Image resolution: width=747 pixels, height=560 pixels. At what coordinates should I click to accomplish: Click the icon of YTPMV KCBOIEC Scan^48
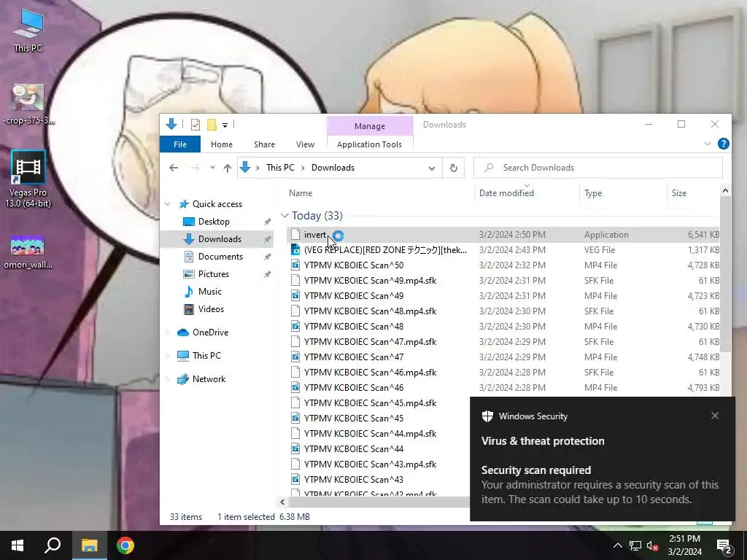(x=295, y=327)
